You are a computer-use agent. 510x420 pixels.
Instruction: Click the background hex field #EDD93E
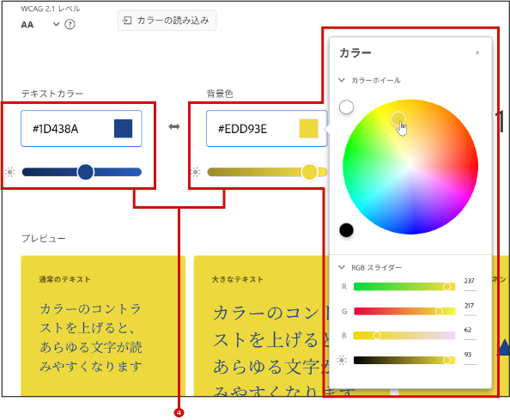[266, 129]
